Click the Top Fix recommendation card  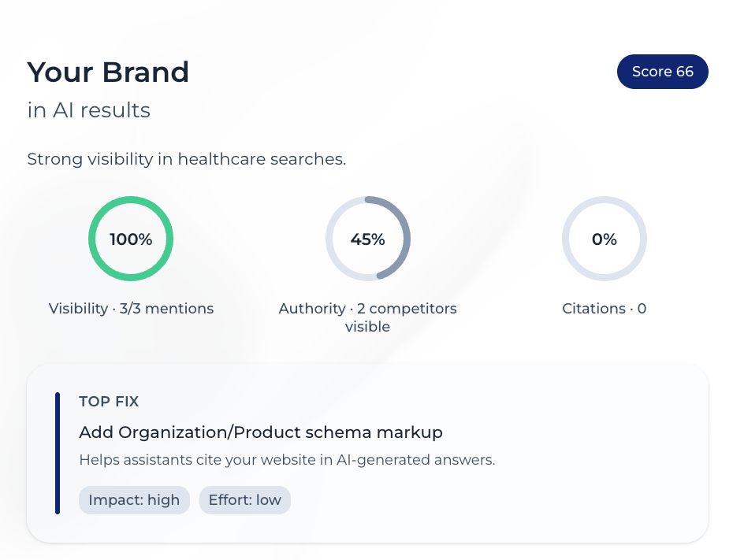(x=368, y=454)
